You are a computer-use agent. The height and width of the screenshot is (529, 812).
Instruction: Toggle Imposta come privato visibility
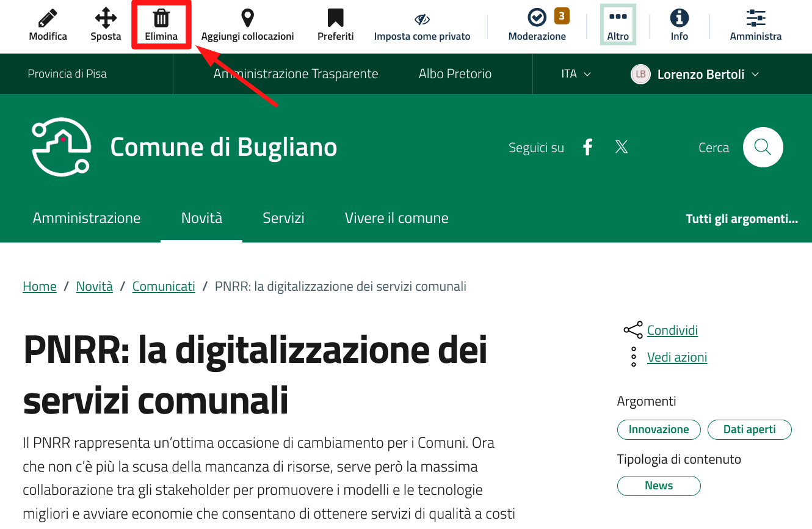tap(422, 20)
